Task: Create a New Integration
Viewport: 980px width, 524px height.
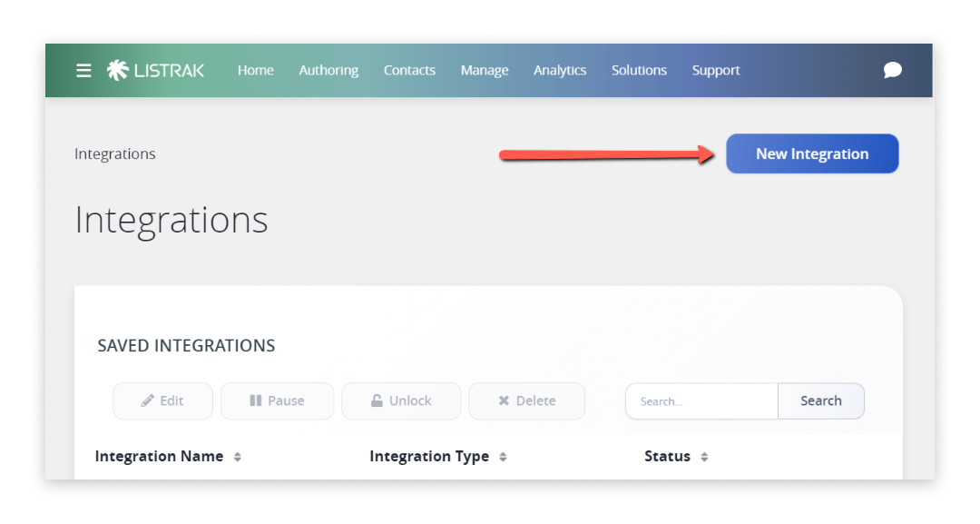Action: pos(812,153)
